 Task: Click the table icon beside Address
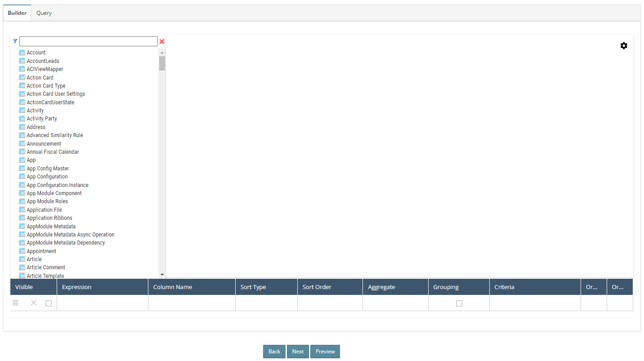pyautogui.click(x=22, y=127)
